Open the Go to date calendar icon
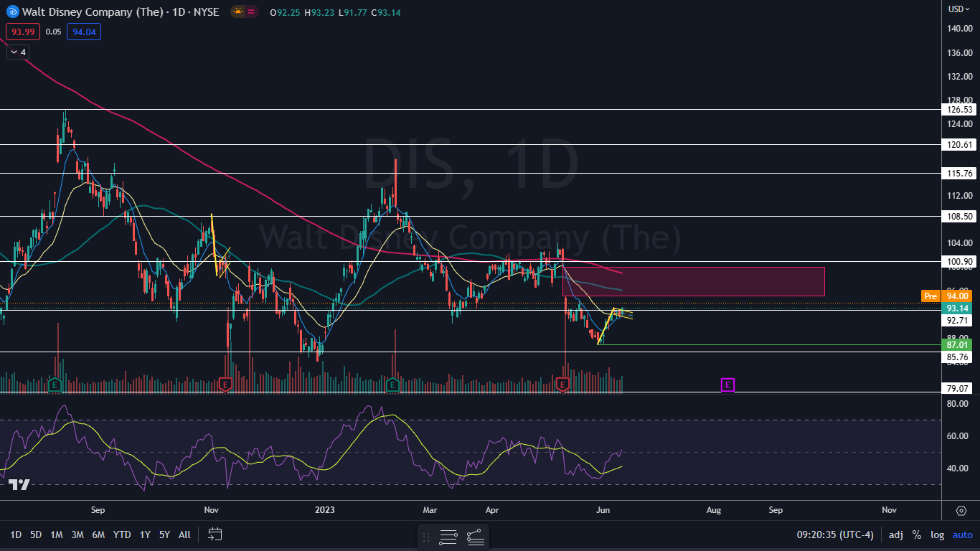The height and width of the screenshot is (551, 980). (215, 534)
